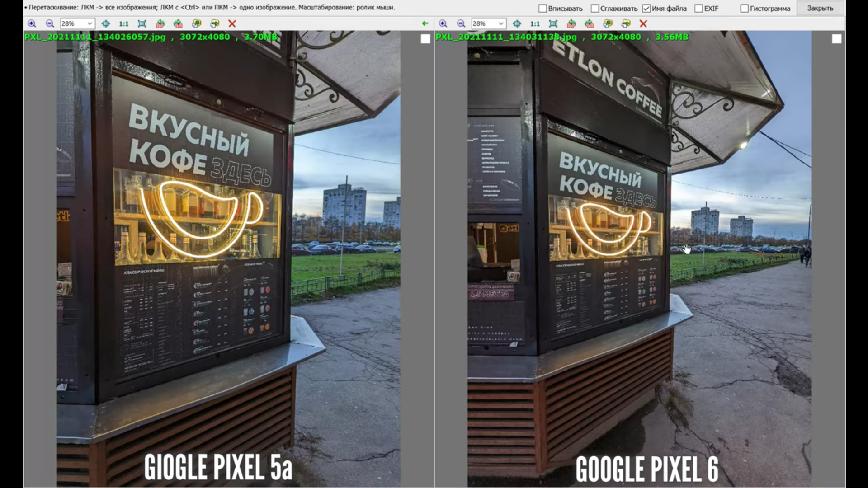868x488 pixels.
Task: Click the green arrow in left pane toolbar
Action: (425, 23)
